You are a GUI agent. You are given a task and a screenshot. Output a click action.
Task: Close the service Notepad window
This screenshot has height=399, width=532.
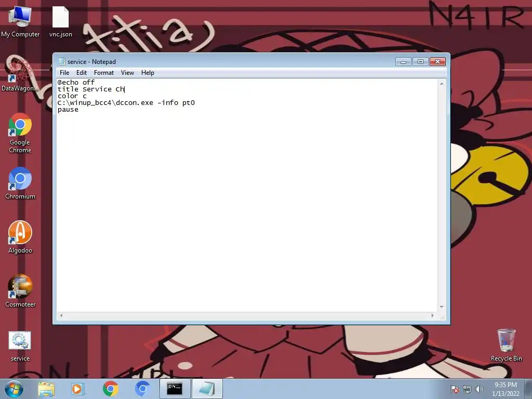[437, 62]
